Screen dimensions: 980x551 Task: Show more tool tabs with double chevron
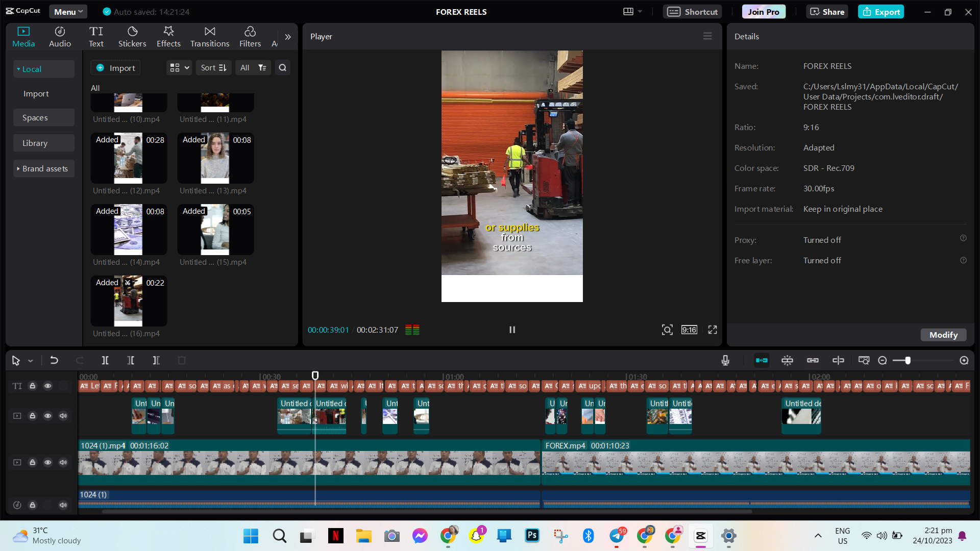coord(288,37)
